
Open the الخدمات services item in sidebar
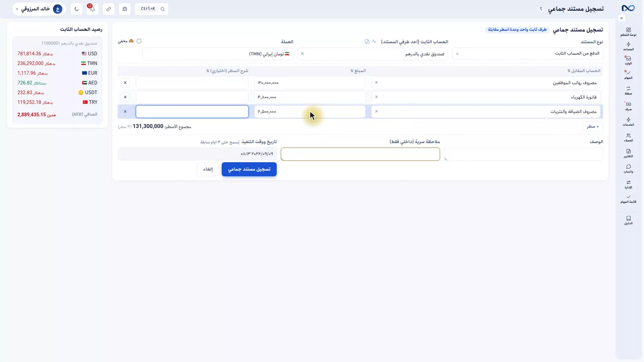point(628,122)
